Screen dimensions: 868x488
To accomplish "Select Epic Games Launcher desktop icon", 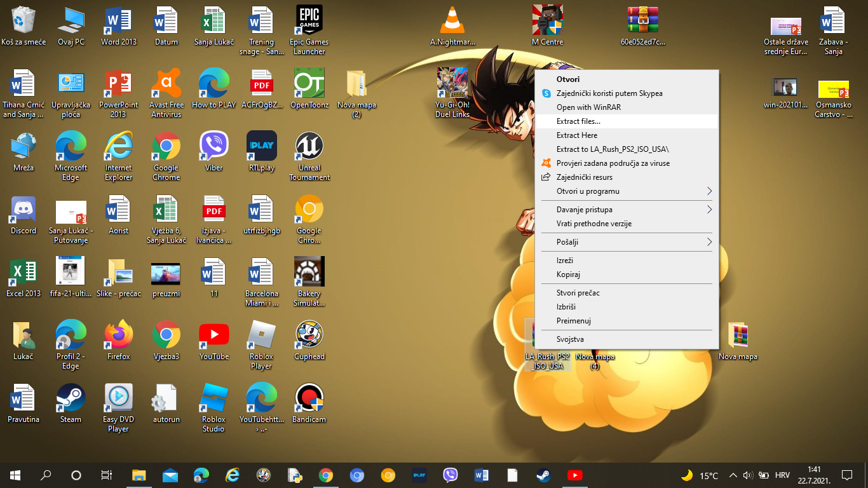I will coord(309,30).
